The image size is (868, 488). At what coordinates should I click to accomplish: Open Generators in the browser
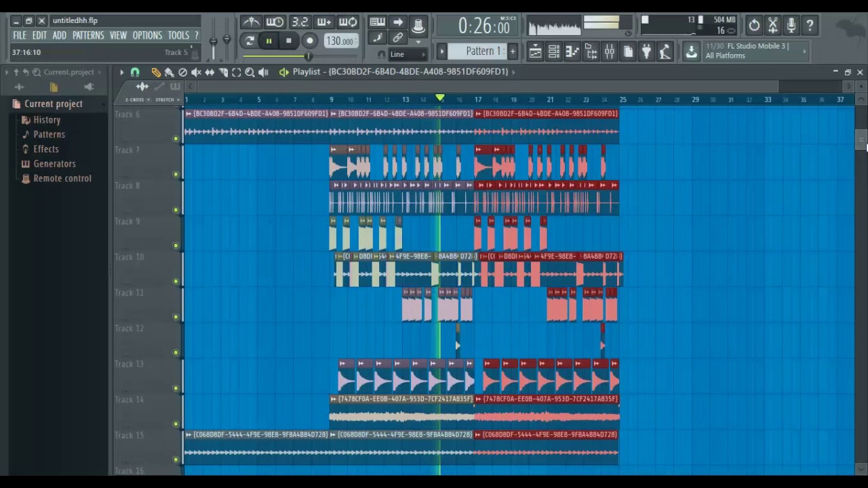(54, 163)
